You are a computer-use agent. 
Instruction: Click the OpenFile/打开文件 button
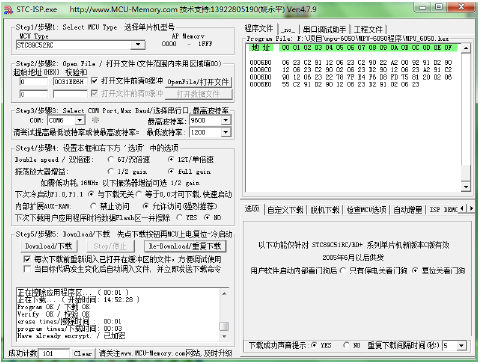198,82
